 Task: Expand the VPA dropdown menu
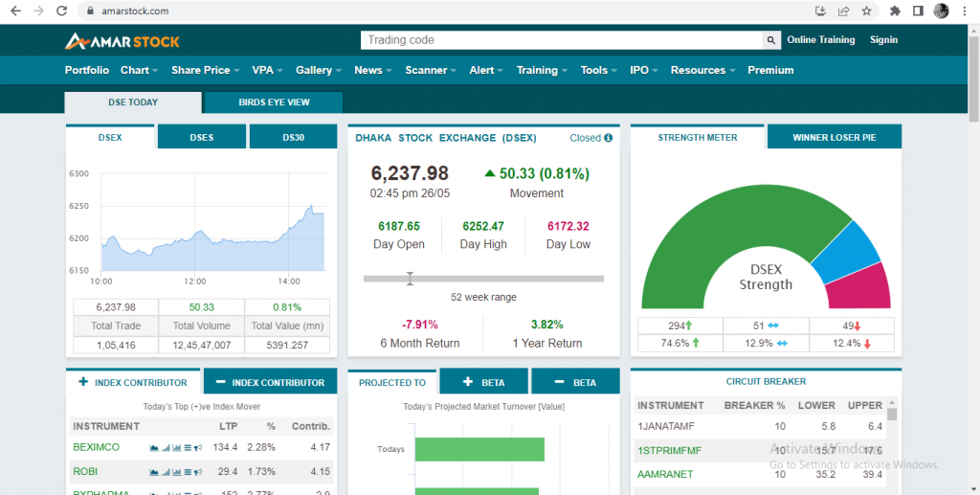(268, 70)
